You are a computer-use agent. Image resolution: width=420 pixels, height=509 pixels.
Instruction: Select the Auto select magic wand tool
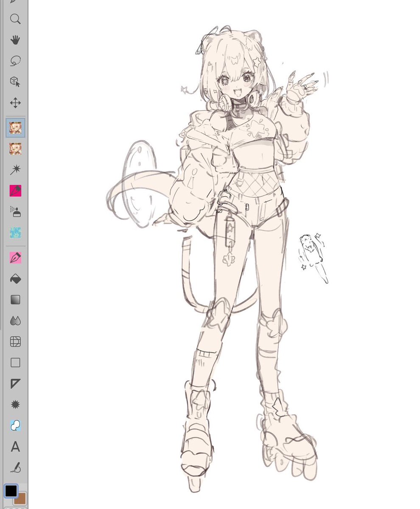tap(15, 170)
